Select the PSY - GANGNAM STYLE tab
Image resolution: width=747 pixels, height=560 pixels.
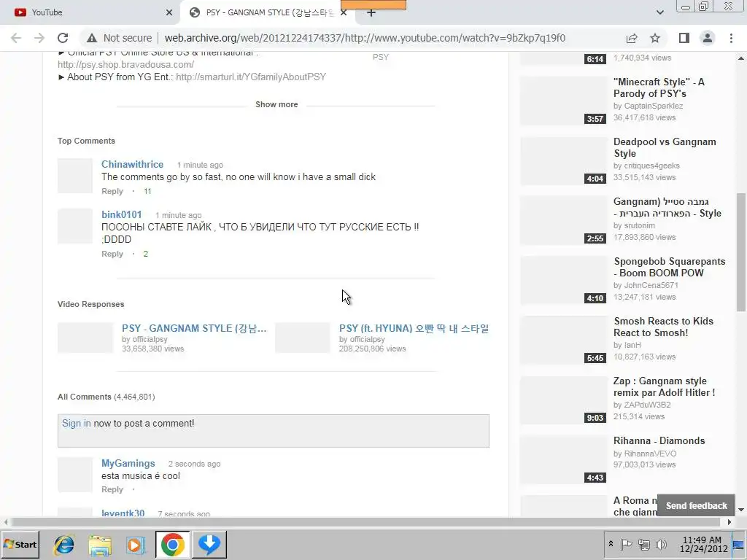[x=268, y=12]
